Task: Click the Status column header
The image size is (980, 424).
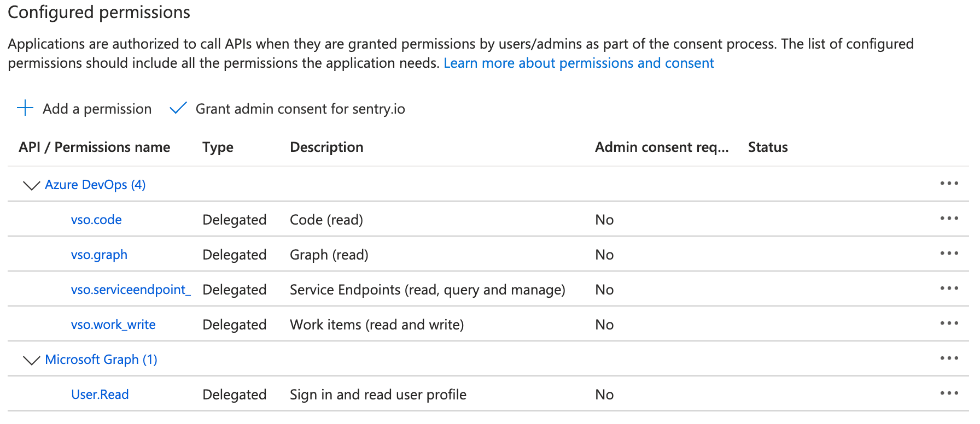Action: pos(768,147)
